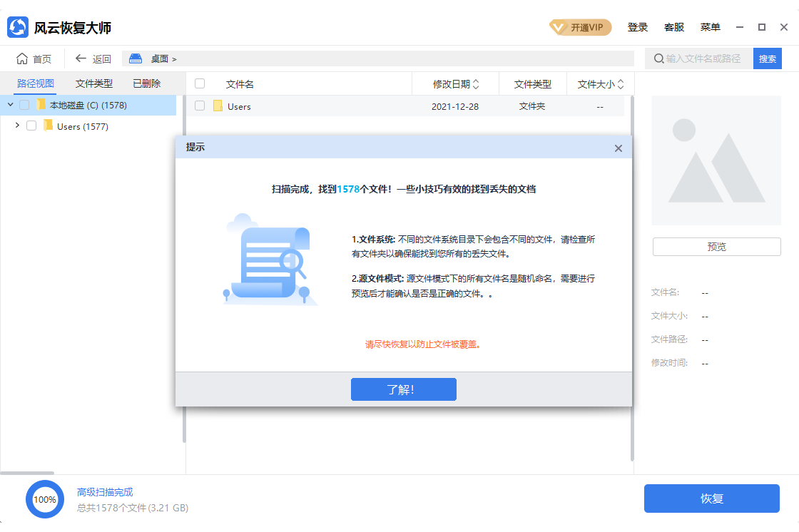
Task: Click the file name search input field
Action: (x=703, y=58)
